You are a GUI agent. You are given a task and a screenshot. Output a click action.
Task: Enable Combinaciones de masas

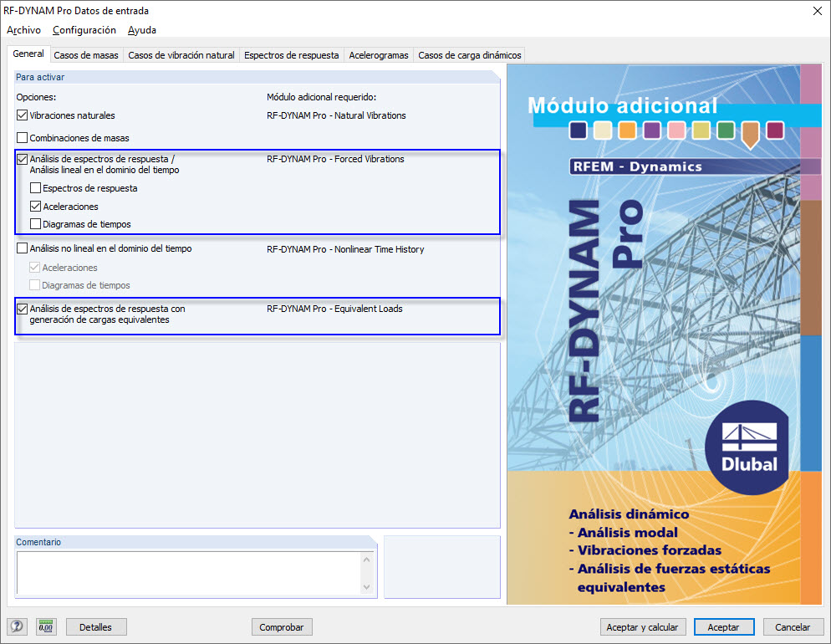click(22, 137)
